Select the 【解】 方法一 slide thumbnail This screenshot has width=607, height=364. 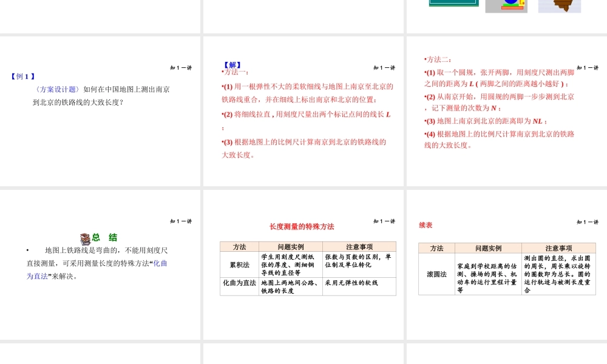(303, 112)
